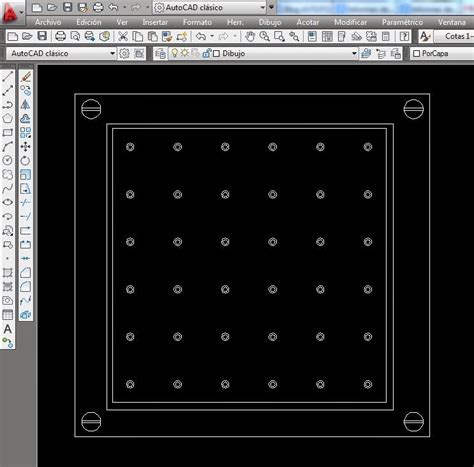The width and height of the screenshot is (474, 467).
Task: Open the Layer Properties Manager
Action: pyautogui.click(x=160, y=54)
